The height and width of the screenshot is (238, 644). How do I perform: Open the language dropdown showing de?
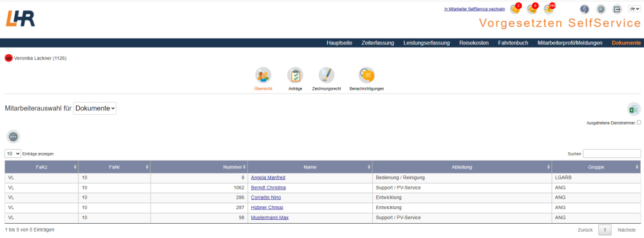pyautogui.click(x=634, y=8)
